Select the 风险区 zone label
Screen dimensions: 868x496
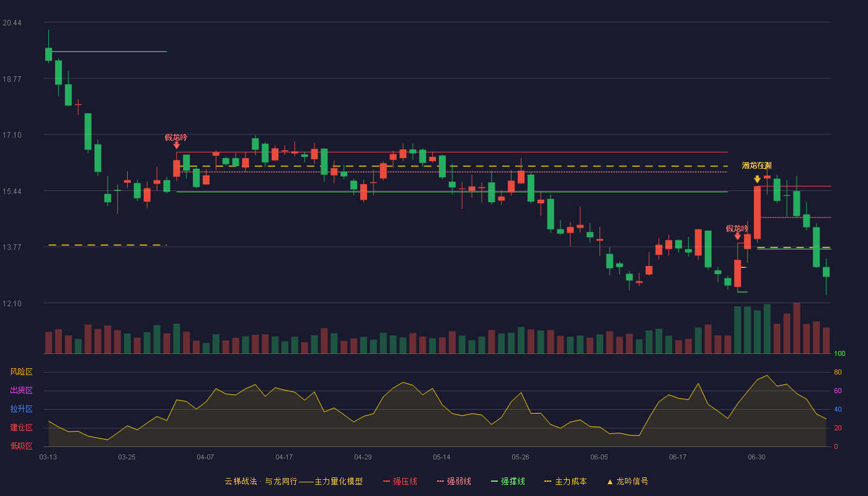click(21, 372)
